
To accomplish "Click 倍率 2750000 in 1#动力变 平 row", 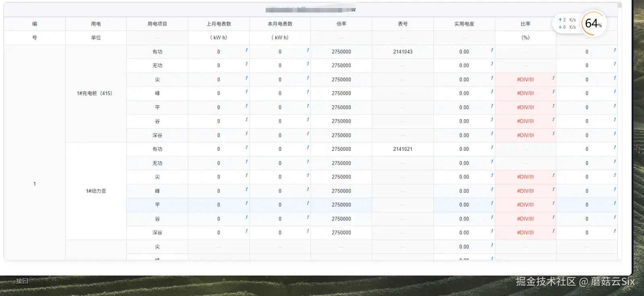I will click(x=341, y=205).
